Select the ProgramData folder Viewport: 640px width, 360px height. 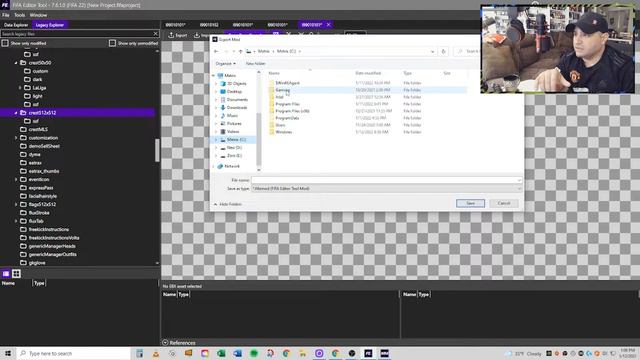[287, 118]
